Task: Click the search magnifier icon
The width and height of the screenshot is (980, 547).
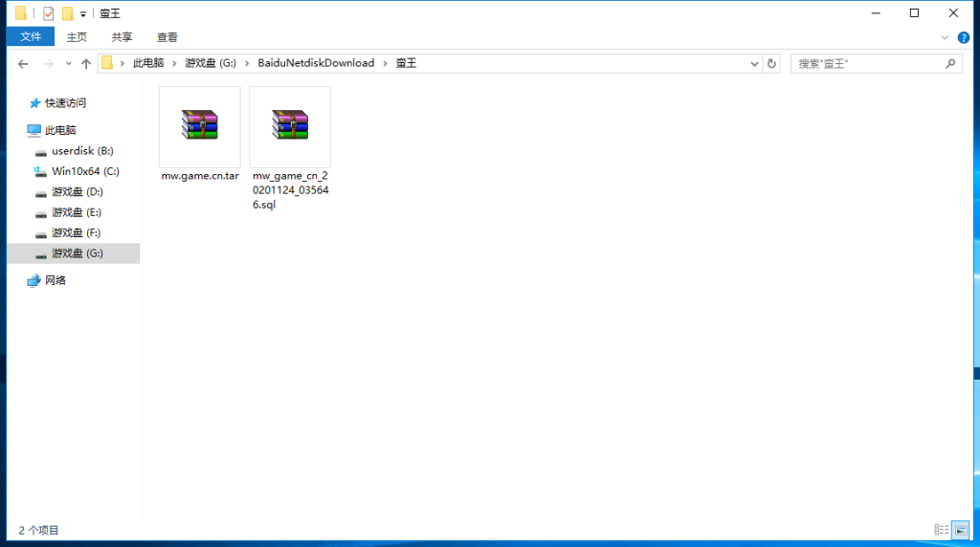Action: (x=950, y=64)
